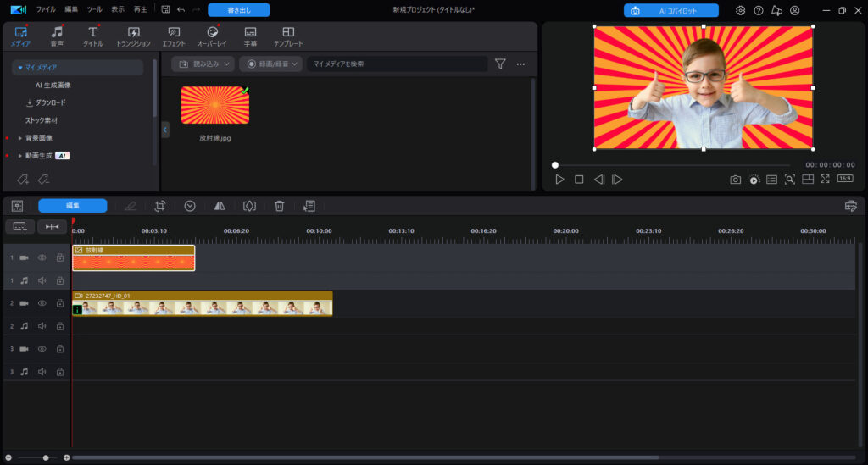
Task: Open the トランジション (Transitions) room
Action: tap(133, 36)
